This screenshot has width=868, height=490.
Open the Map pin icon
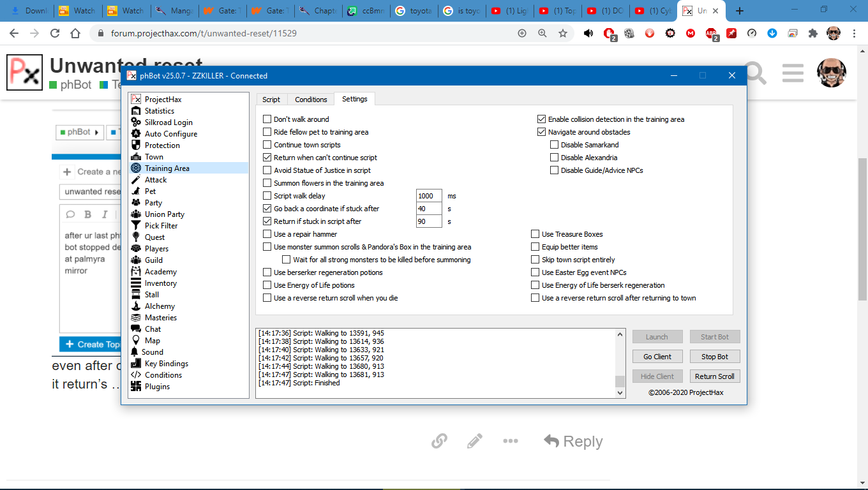pyautogui.click(x=135, y=341)
